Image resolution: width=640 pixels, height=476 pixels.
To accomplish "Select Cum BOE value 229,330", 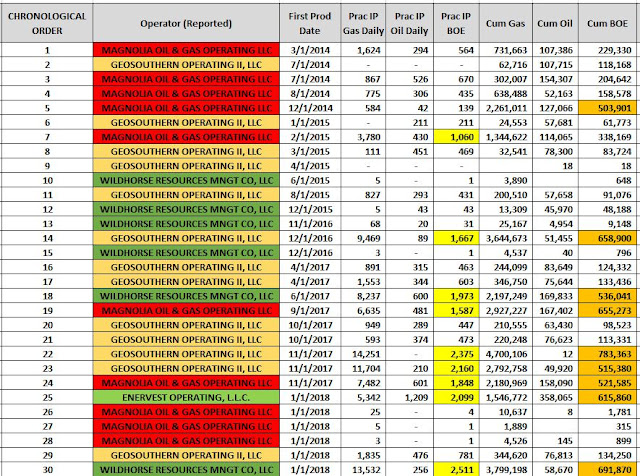I will point(608,50).
